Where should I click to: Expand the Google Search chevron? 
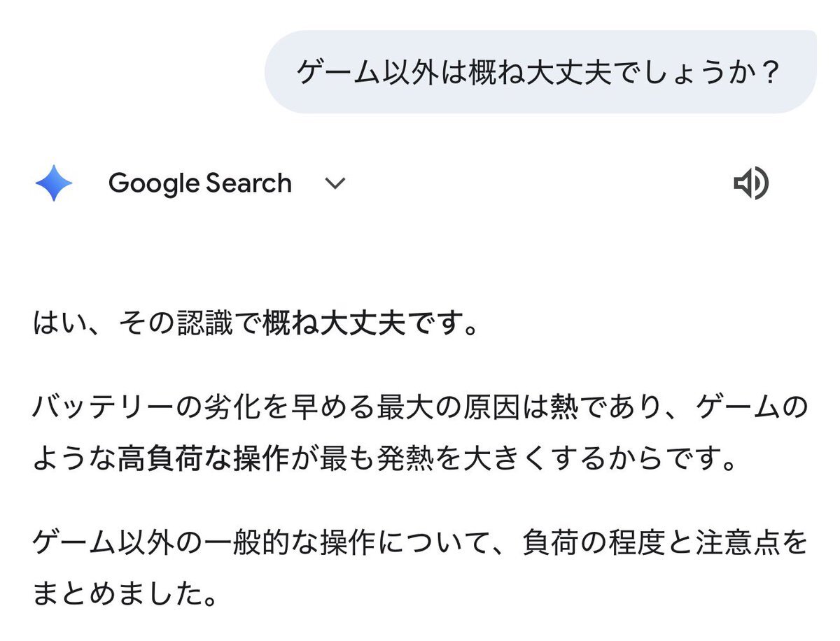pyautogui.click(x=335, y=184)
